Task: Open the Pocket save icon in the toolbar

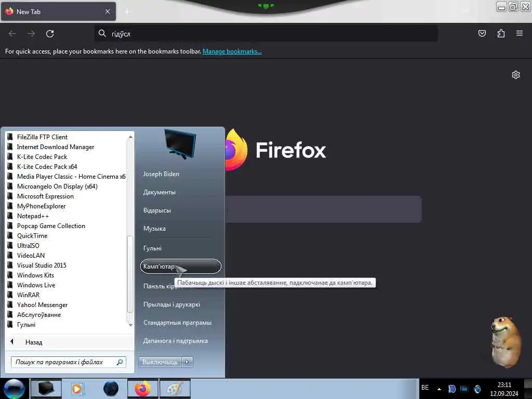Action: pyautogui.click(x=482, y=33)
